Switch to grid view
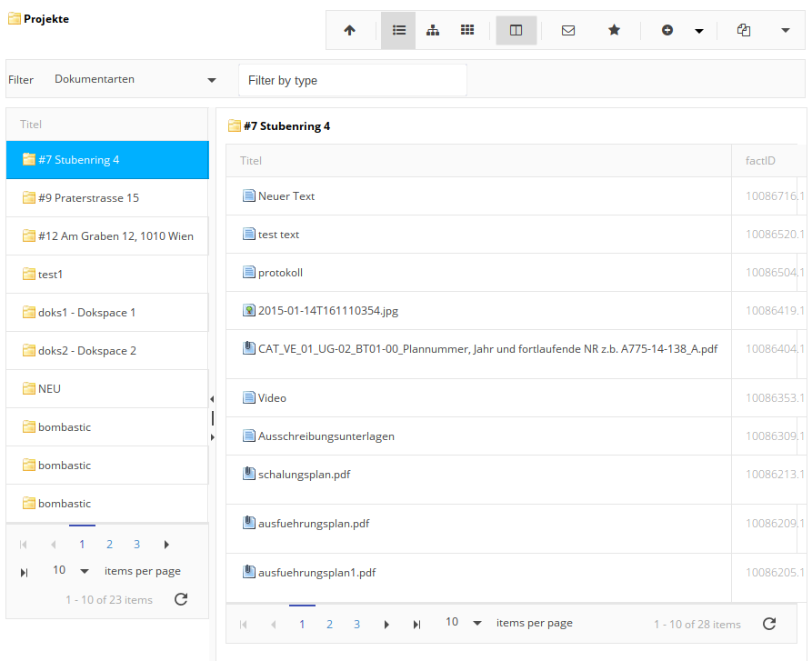Viewport: 812px width, 661px height. click(466, 30)
